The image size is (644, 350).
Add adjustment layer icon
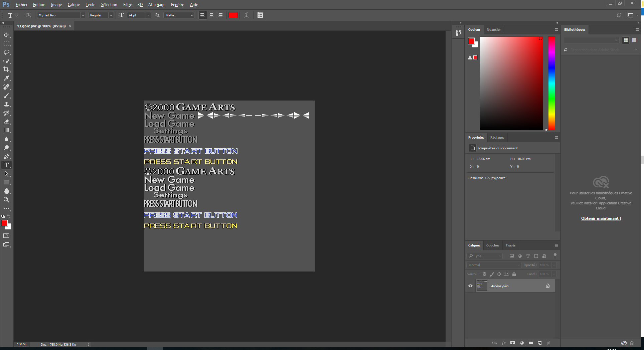[522, 343]
